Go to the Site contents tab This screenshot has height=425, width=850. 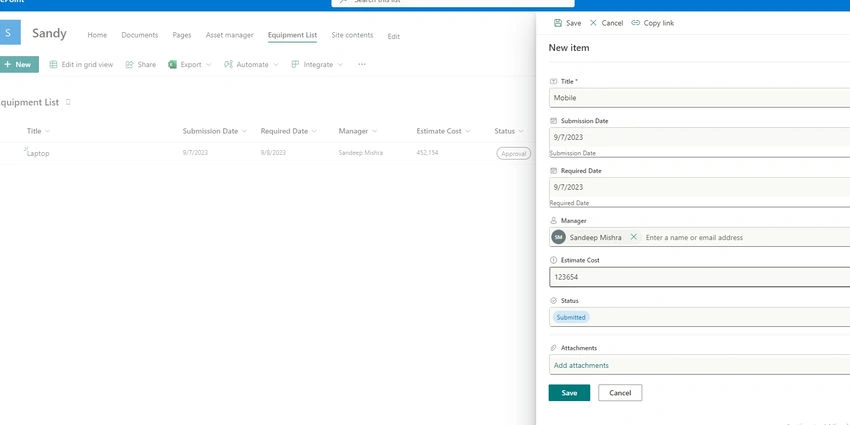pyautogui.click(x=352, y=35)
